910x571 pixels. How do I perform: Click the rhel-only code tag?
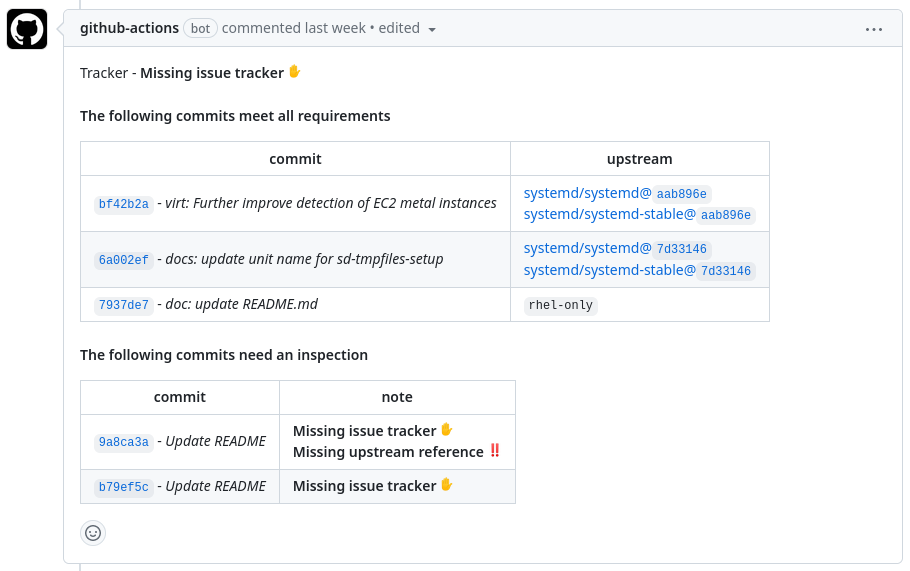[x=560, y=305]
